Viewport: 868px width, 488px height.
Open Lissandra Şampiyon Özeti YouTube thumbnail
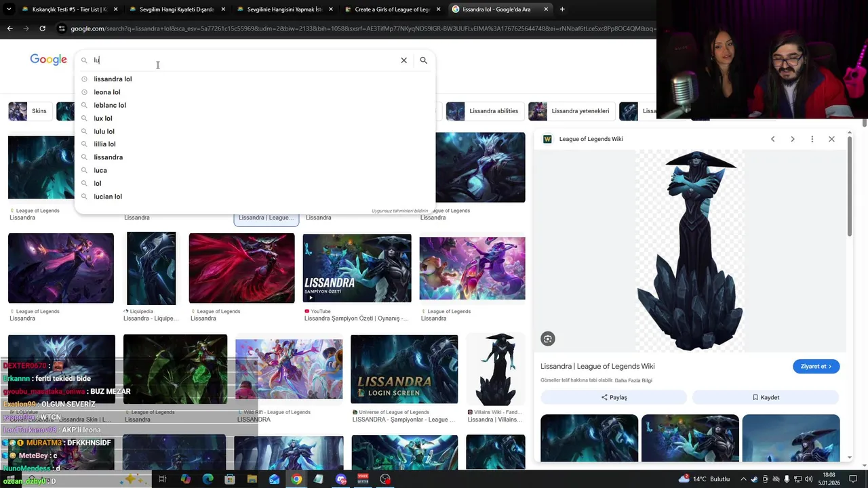tap(357, 268)
